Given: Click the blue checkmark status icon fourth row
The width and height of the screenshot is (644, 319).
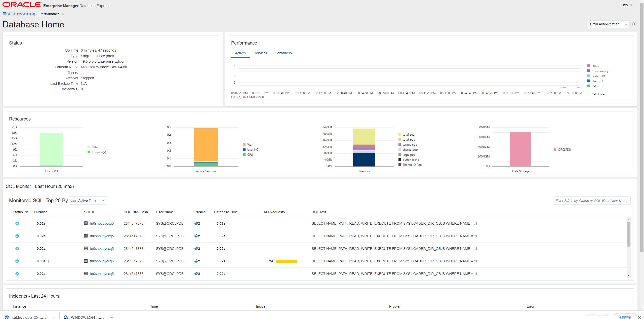Looking at the screenshot, I should (16, 261).
